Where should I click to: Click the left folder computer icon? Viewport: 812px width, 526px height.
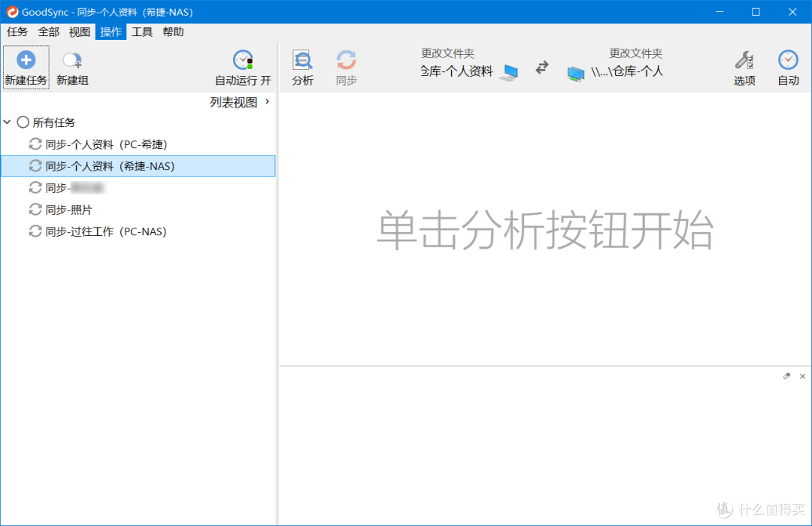tap(509, 72)
